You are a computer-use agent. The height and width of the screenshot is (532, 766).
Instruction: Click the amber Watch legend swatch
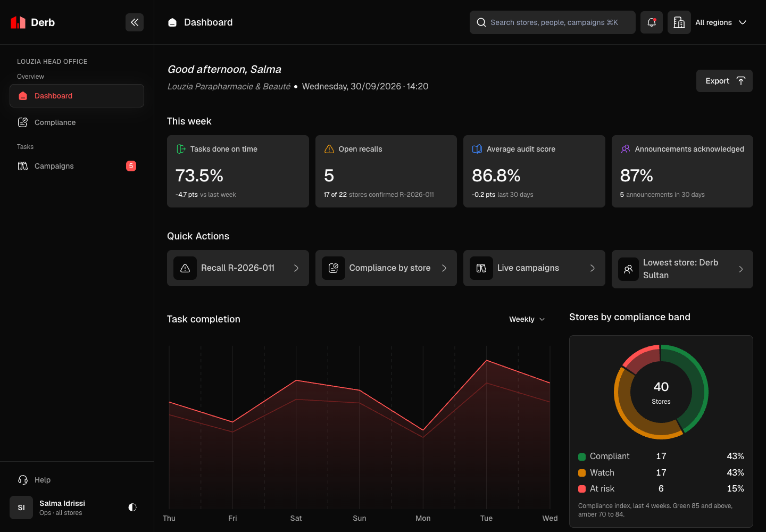[582, 473]
